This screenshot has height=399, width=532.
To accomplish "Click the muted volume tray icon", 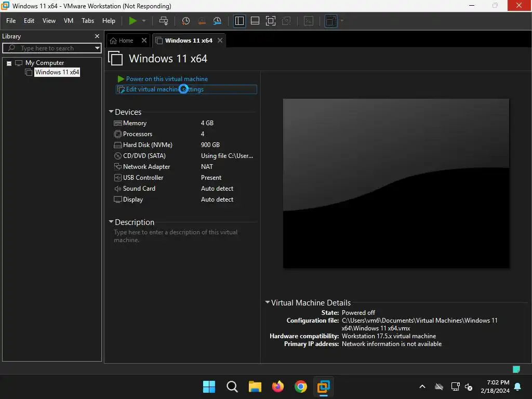I will (469, 387).
